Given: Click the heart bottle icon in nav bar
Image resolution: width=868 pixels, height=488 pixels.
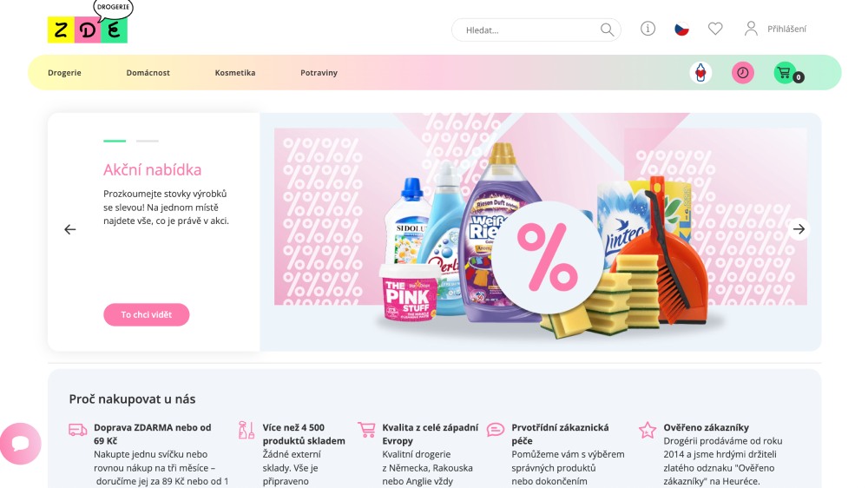Looking at the screenshot, I should (700, 73).
